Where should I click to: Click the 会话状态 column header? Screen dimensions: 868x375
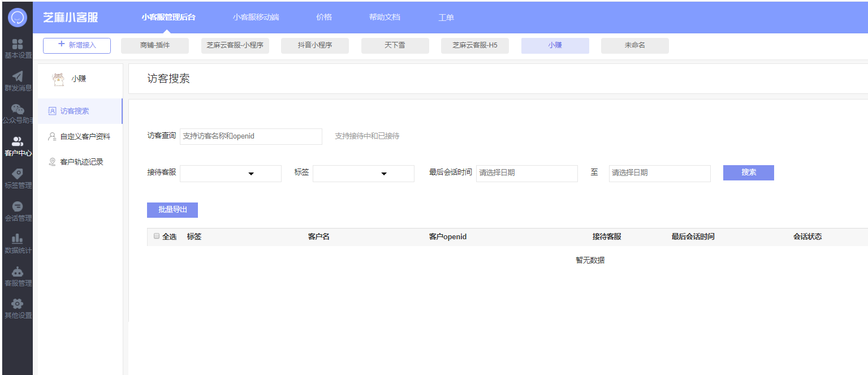(x=807, y=237)
